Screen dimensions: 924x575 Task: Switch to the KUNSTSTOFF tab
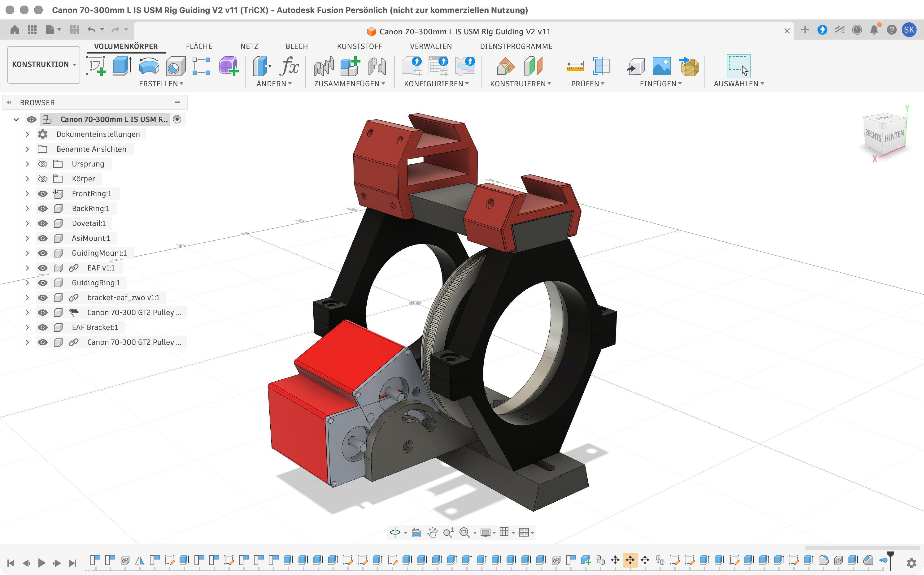tap(359, 46)
